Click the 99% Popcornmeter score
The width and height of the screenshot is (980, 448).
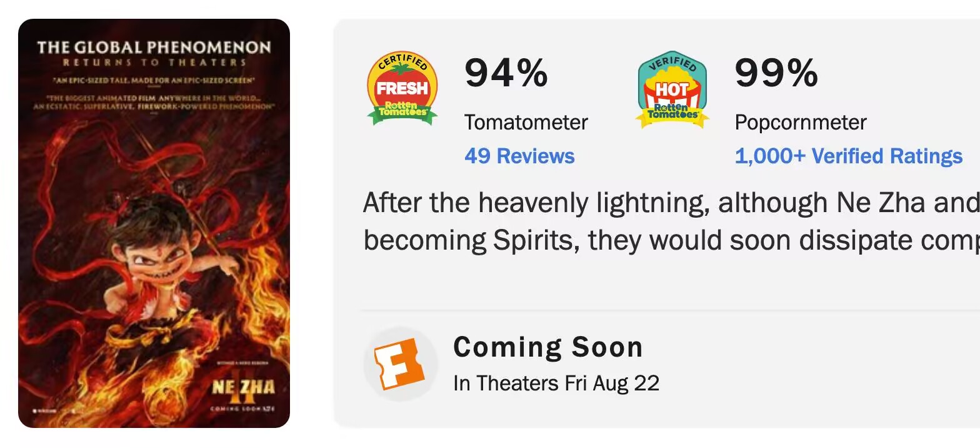(x=776, y=73)
